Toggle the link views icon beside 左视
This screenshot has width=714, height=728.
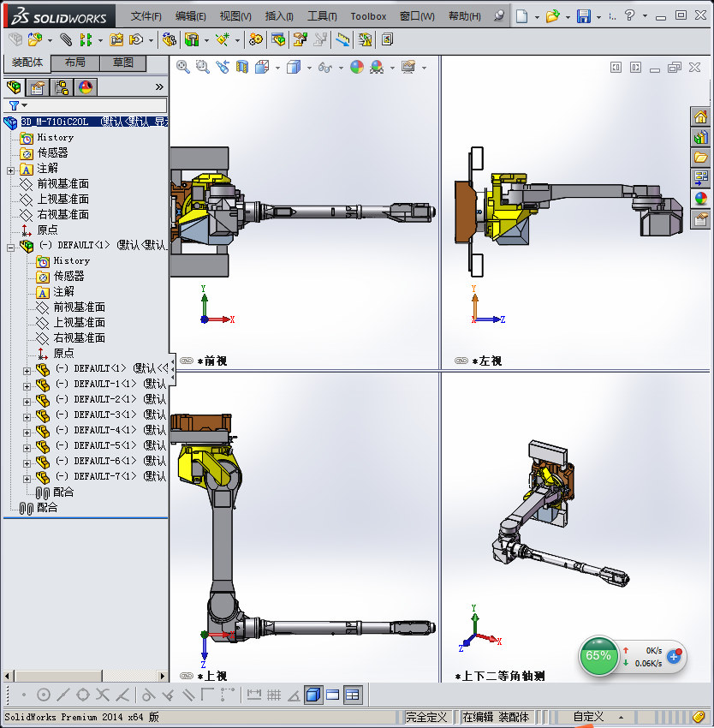pyautogui.click(x=461, y=361)
